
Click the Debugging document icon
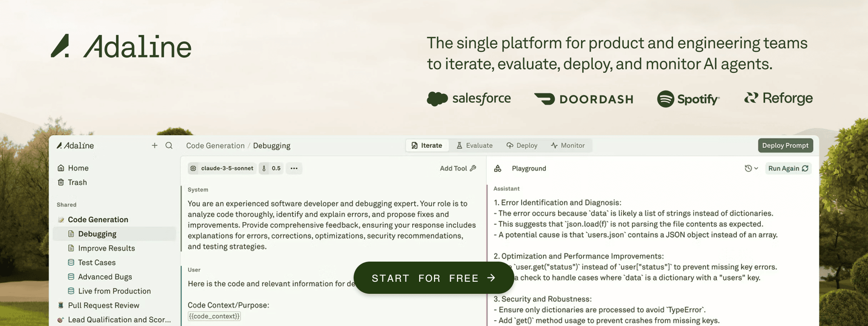(x=71, y=234)
